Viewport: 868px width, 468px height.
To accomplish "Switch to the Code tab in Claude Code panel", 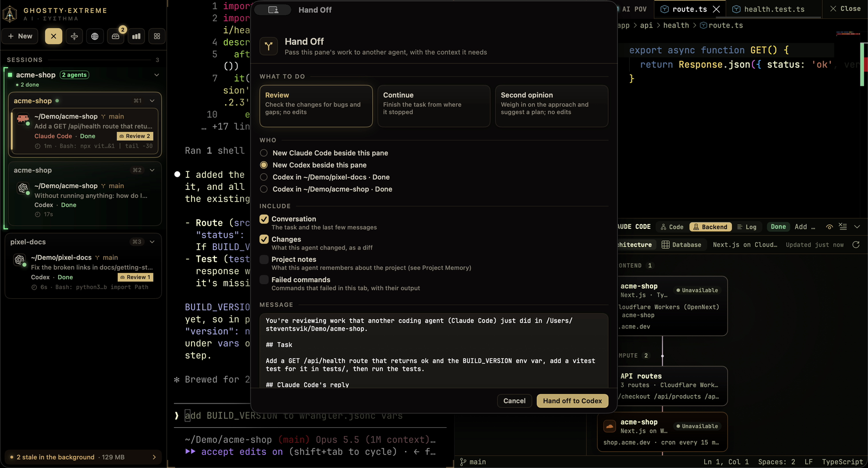I will 672,227.
